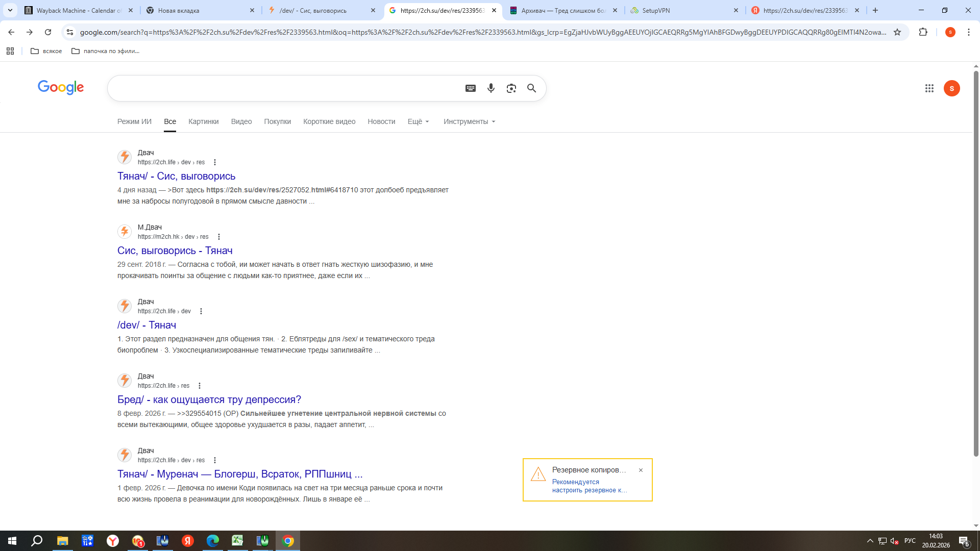Viewport: 980px width, 551px height.
Task: Open search by image camera icon
Action: 511,88
